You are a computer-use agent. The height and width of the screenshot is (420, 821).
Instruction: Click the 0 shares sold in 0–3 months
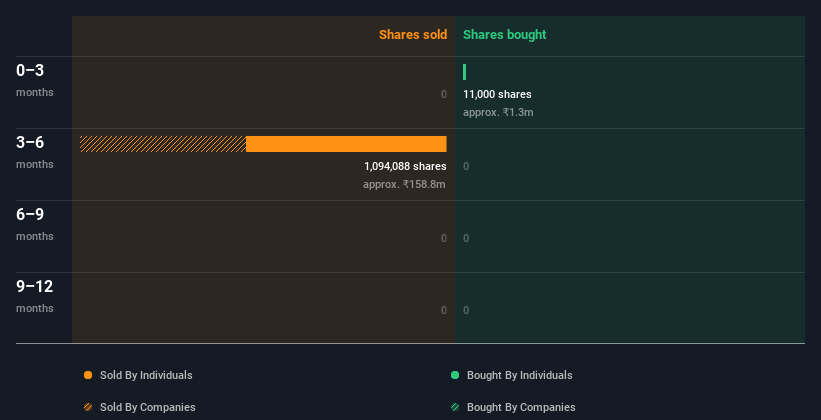click(444, 94)
